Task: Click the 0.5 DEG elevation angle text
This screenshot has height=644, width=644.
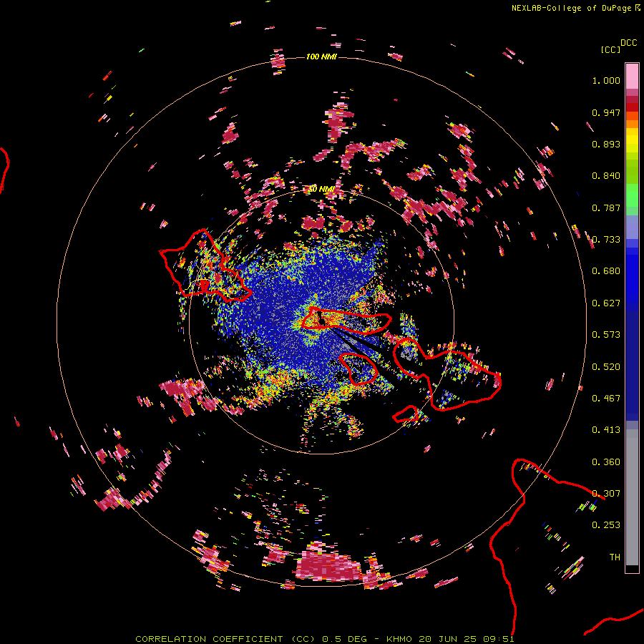Action: (x=345, y=639)
